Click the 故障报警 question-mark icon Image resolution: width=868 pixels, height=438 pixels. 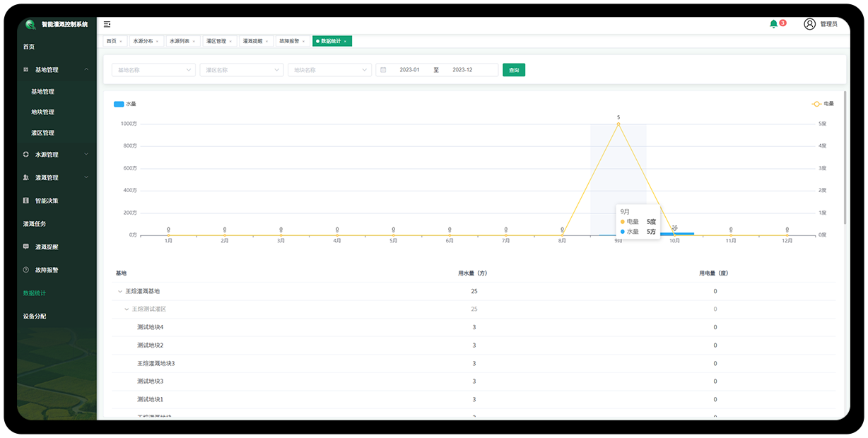coord(26,270)
